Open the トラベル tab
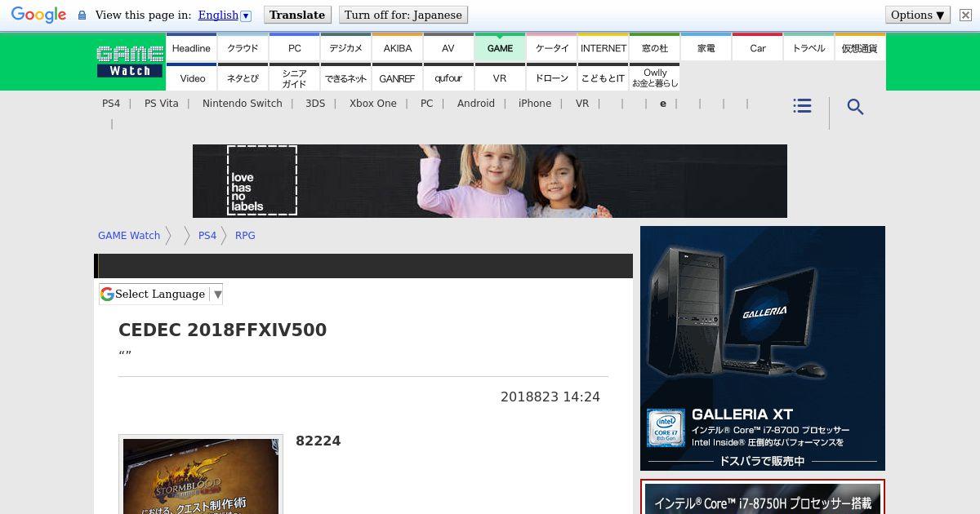This screenshot has width=980, height=514. (x=808, y=47)
